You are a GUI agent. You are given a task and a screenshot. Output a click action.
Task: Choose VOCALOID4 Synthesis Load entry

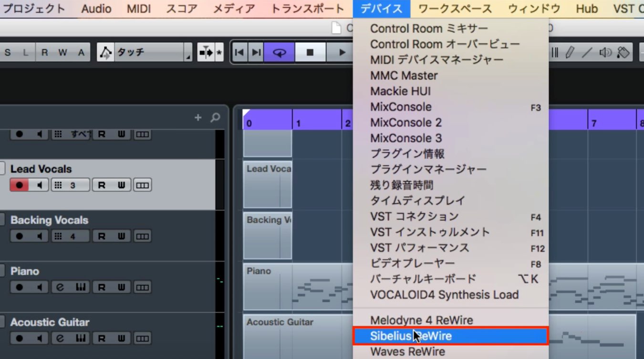451,295
